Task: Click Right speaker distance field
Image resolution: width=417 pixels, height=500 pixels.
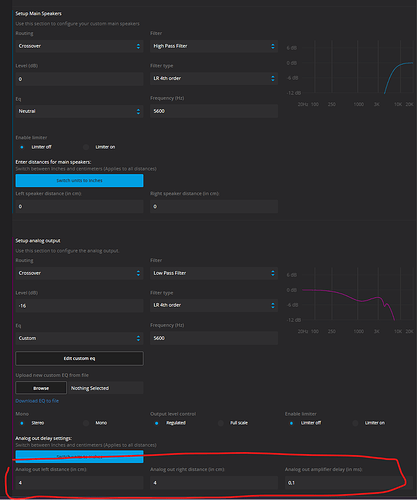Action: [214, 206]
